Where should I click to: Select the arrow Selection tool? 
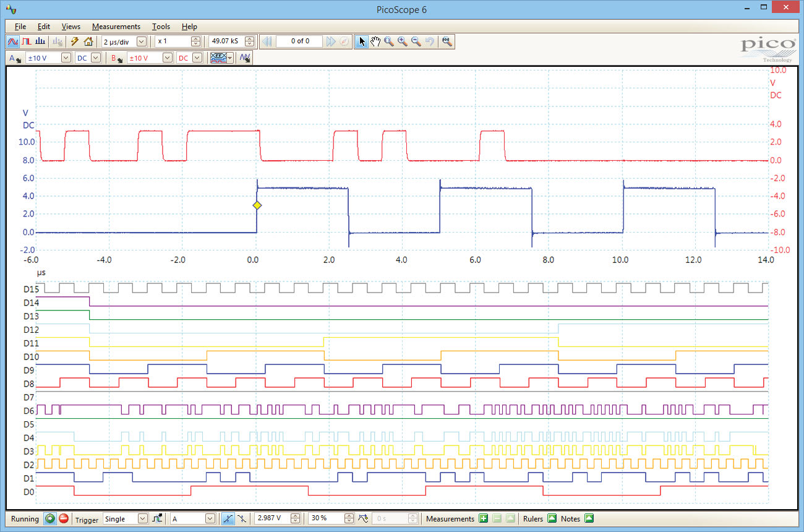pyautogui.click(x=362, y=41)
